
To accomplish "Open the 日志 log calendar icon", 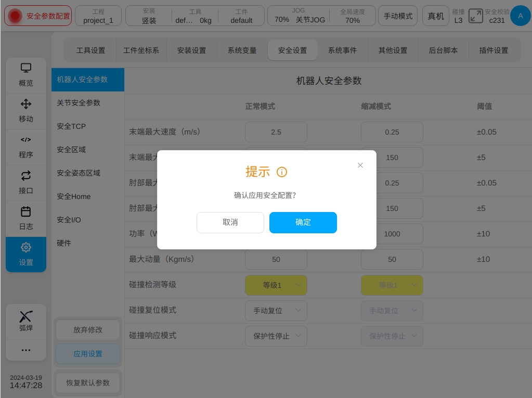I will (x=26, y=211).
